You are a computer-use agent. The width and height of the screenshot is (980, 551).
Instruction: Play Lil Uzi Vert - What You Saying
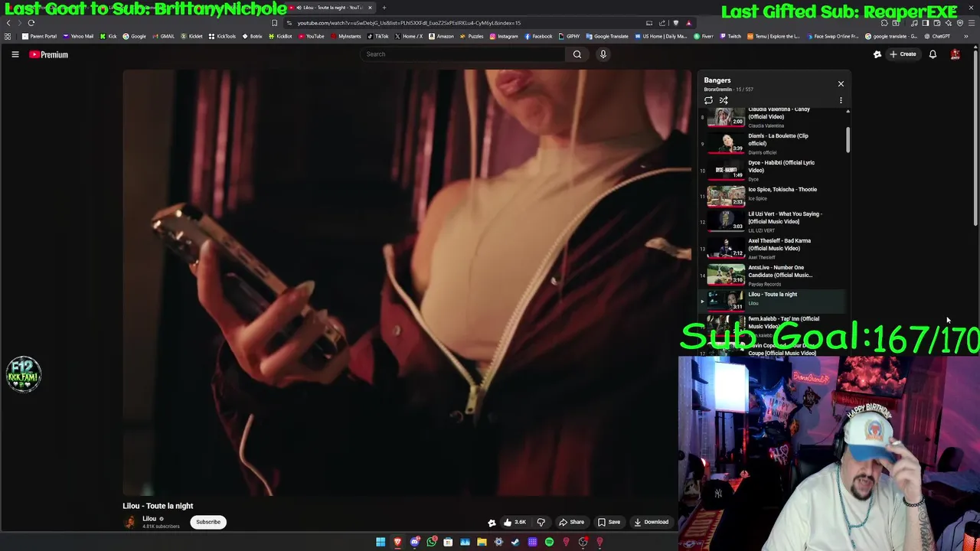pos(772,222)
